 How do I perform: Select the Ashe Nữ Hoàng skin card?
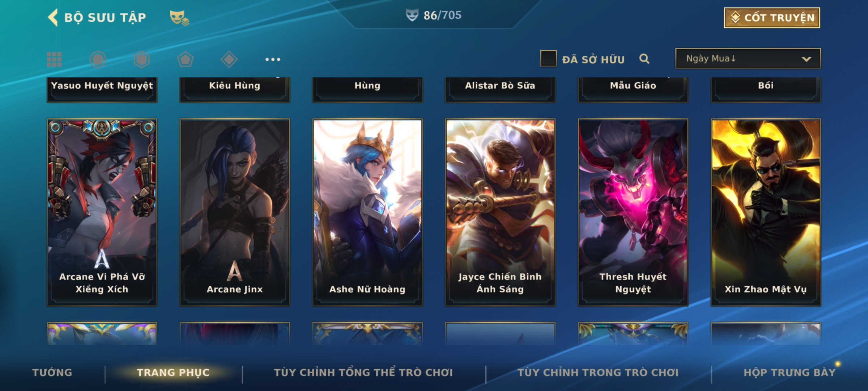pos(367,213)
